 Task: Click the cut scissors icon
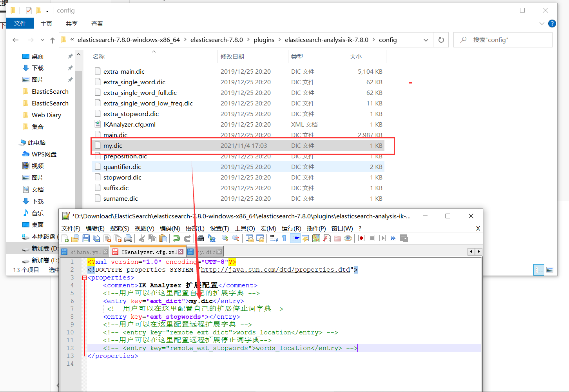coord(142,238)
